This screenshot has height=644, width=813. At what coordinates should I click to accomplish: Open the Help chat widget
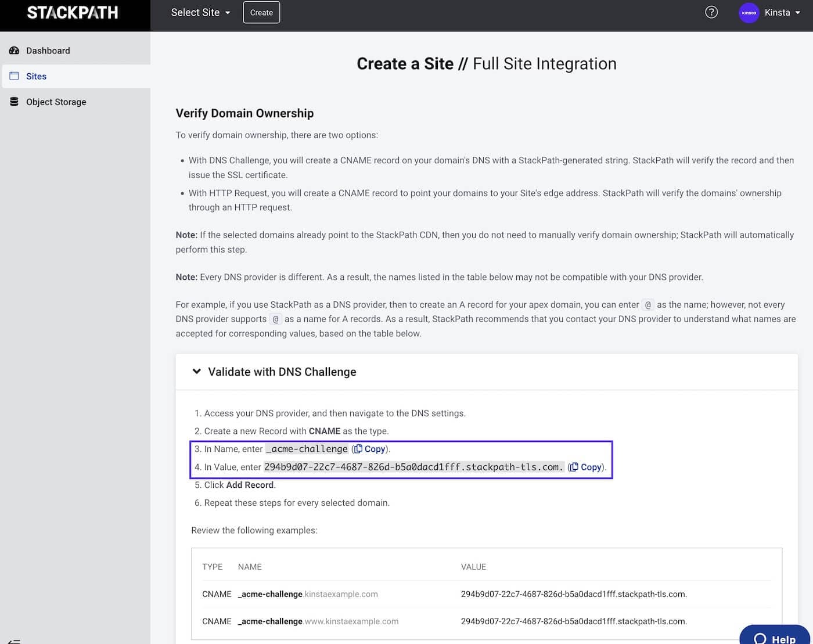coord(775,636)
